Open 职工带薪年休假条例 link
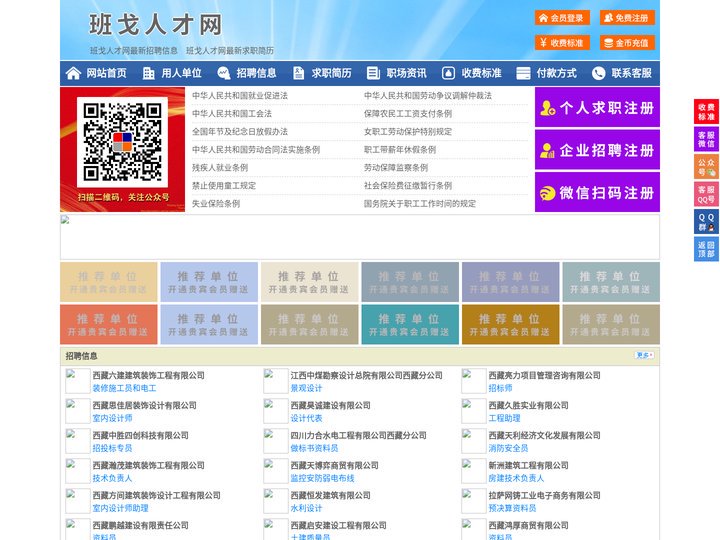 [400, 149]
